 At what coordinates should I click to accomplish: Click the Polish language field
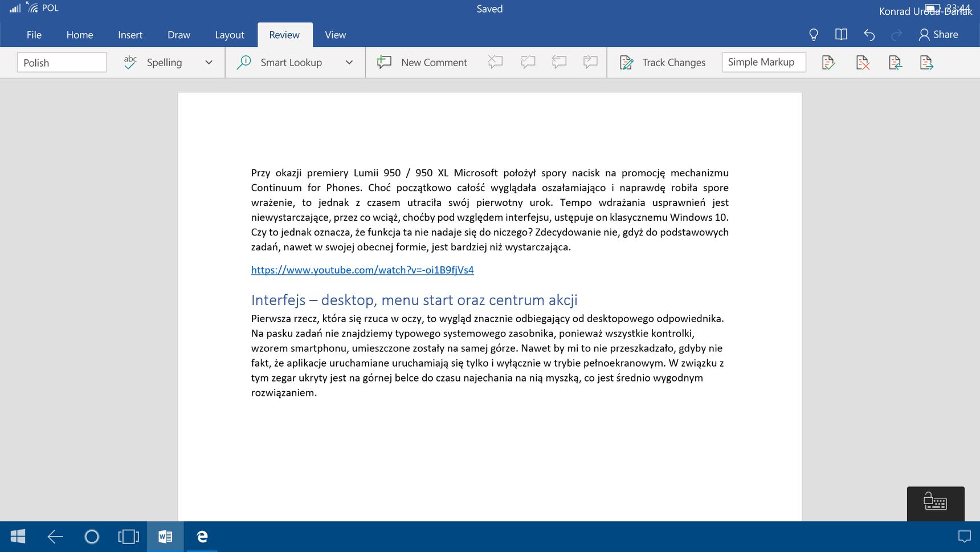(x=62, y=63)
